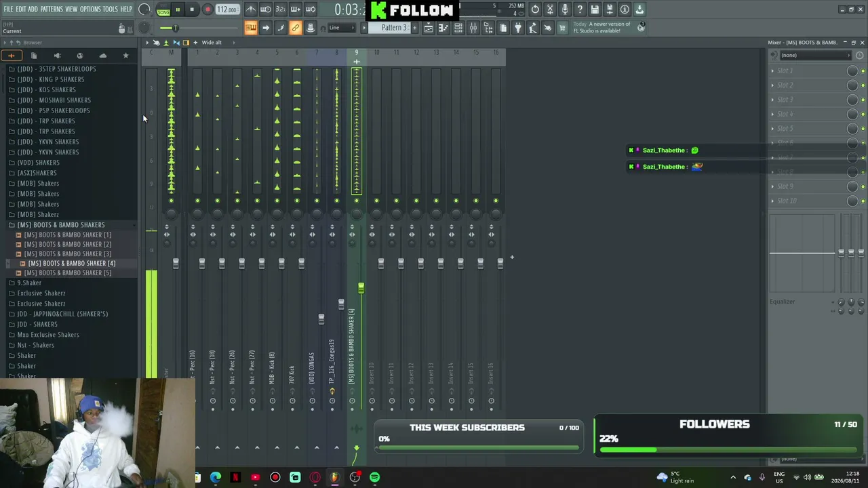Click the red record button

coord(208,9)
